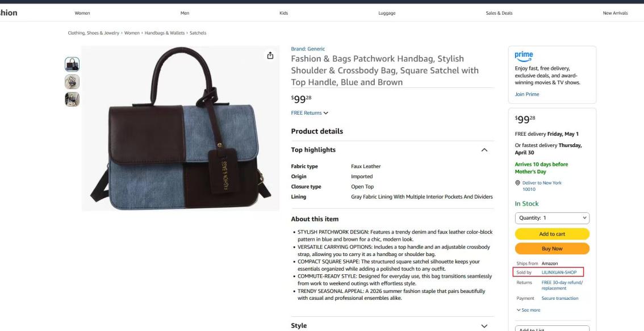Viewport: 644px width, 331px height.
Task: Click the location pin delivery icon
Action: click(517, 183)
